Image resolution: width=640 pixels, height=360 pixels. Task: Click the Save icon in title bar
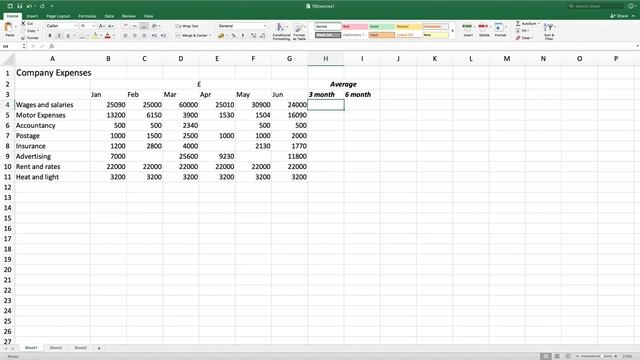[20, 6]
